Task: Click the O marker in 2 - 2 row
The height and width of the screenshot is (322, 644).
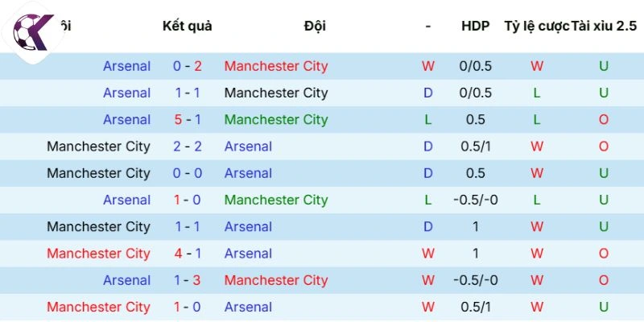Action: [604, 147]
